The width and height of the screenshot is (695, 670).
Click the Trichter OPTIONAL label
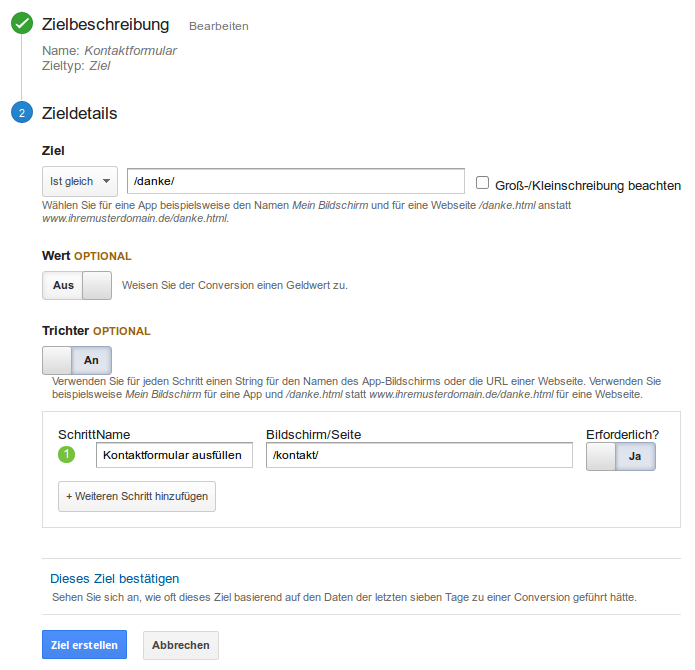96,331
